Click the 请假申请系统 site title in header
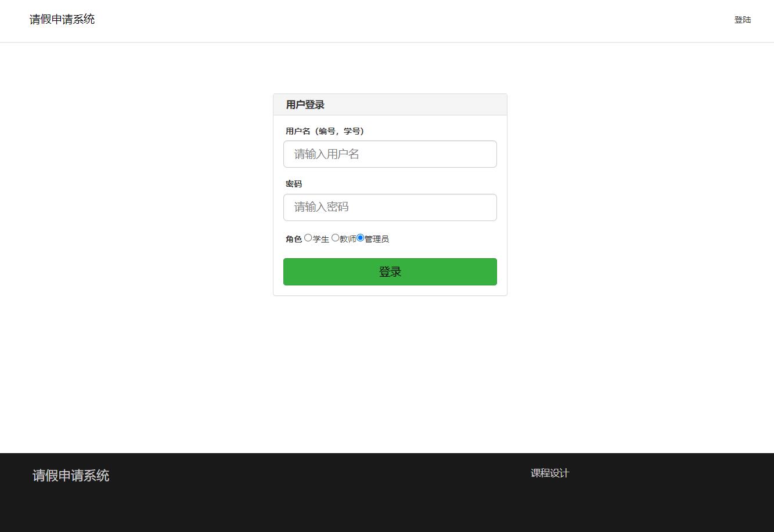Image resolution: width=774 pixels, height=532 pixels. tap(62, 19)
